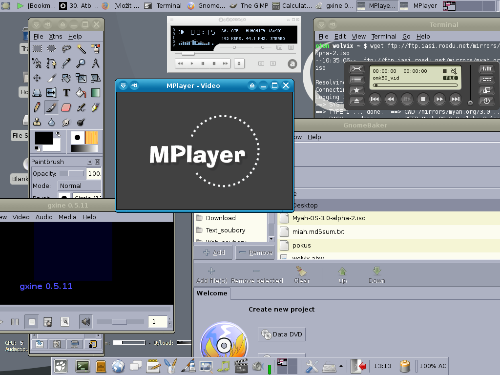Choose the Smudge tool in GIMP
The image size is (500, 375).
pos(66,122)
